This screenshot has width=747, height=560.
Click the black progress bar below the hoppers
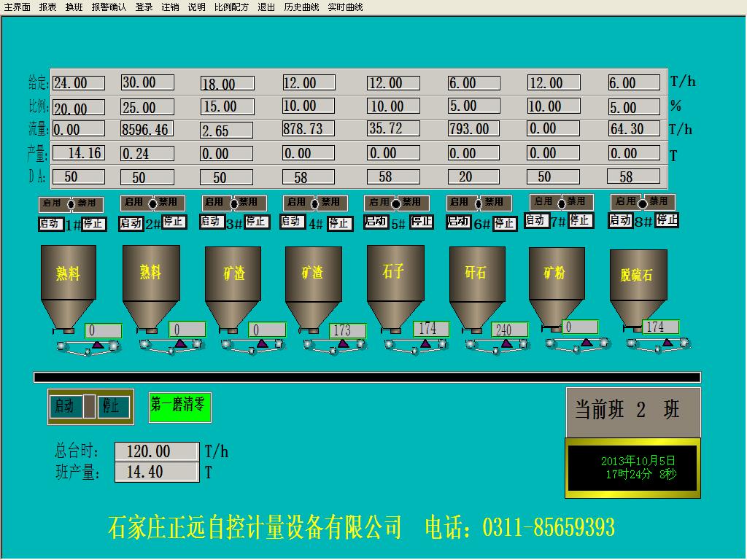[x=367, y=377]
